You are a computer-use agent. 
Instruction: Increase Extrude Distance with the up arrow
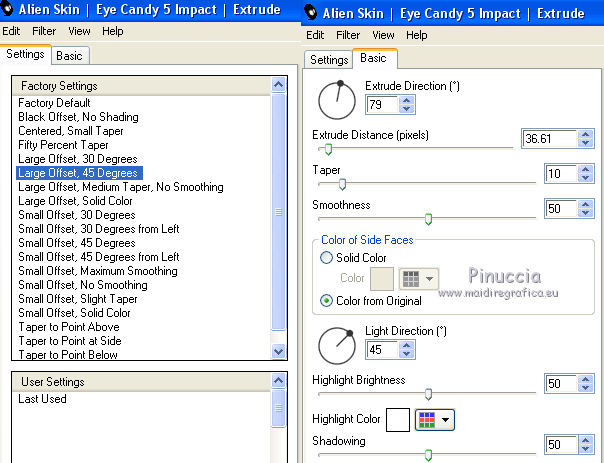[x=586, y=134]
